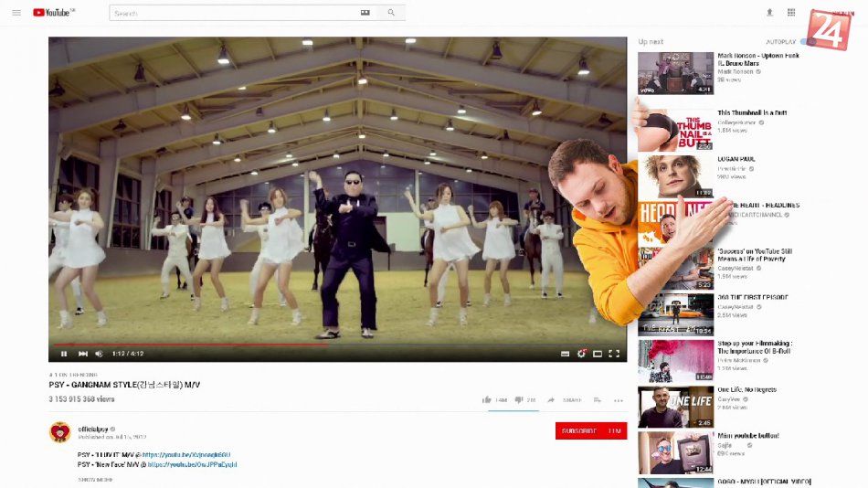The height and width of the screenshot is (488, 868).
Task: Open the add-to-playlist menu
Action: [597, 400]
